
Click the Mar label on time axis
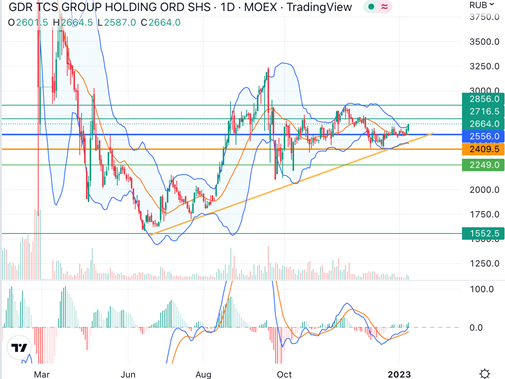click(42, 374)
